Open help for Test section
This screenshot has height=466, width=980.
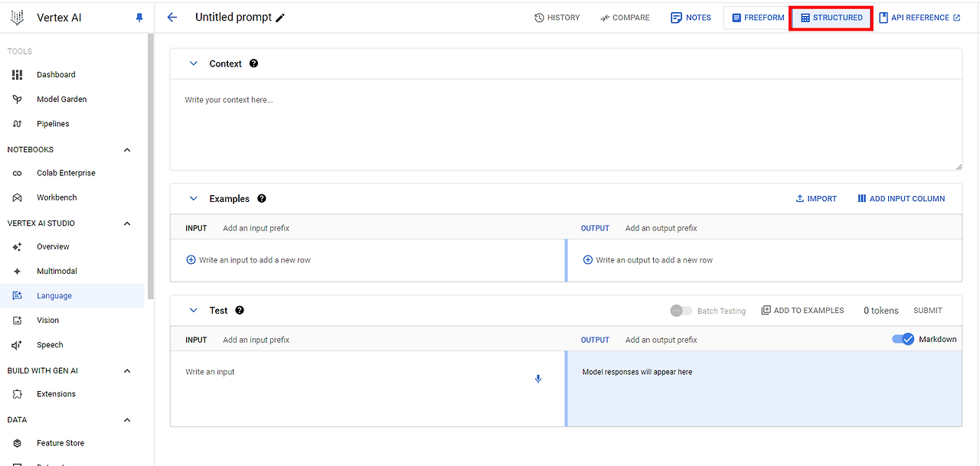coord(240,310)
